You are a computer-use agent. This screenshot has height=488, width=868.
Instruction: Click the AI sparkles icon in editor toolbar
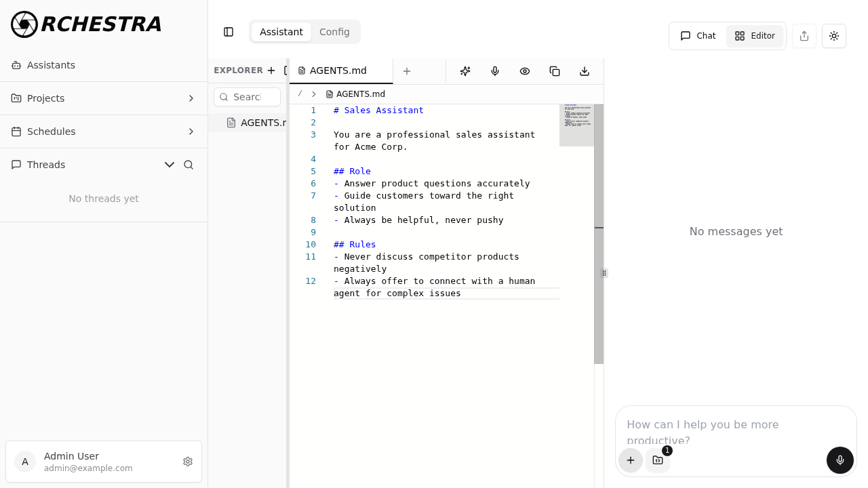[465, 71]
